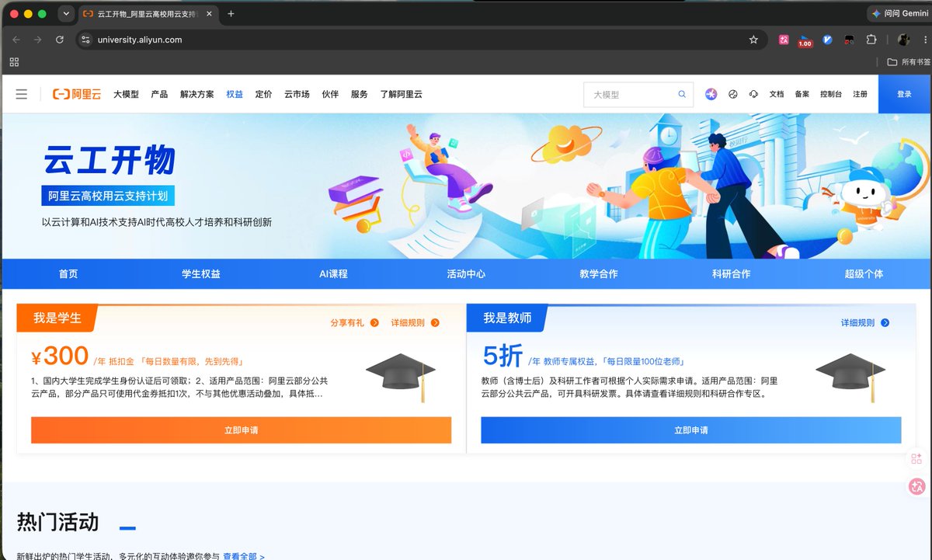Open the headset customer service icon
Viewport: 932px width, 560px height.
[753, 94]
